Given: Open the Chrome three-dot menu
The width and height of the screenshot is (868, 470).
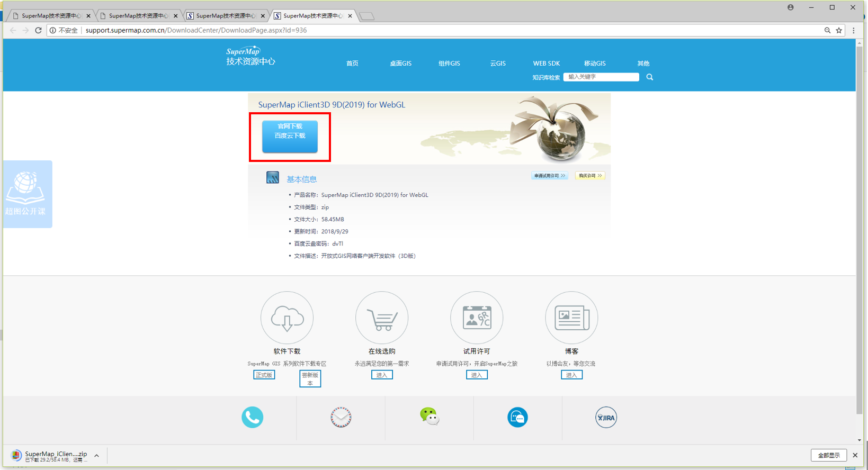Looking at the screenshot, I should (854, 30).
